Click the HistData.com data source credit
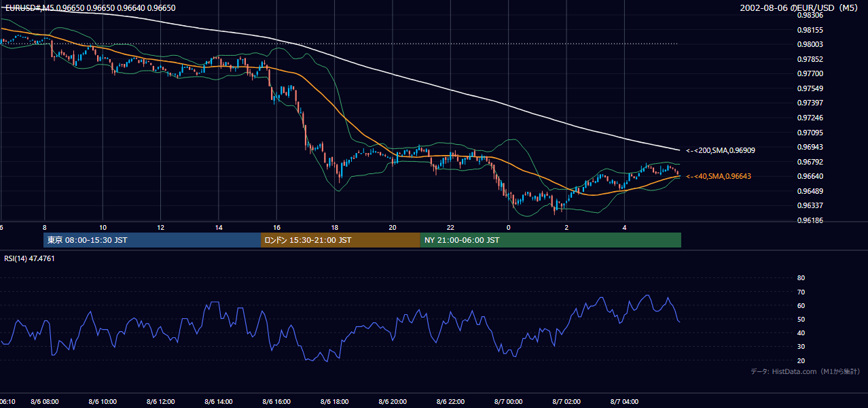 pos(806,371)
